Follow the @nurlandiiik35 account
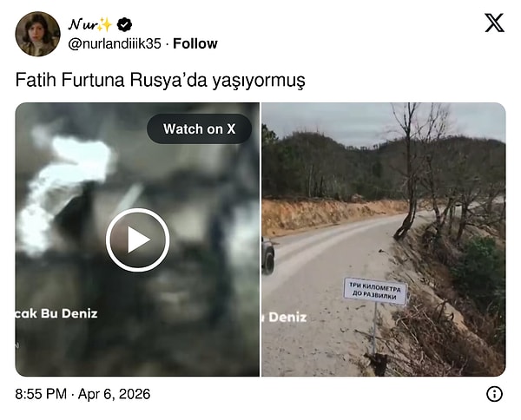Viewport: 521px width, 420px height. (195, 43)
